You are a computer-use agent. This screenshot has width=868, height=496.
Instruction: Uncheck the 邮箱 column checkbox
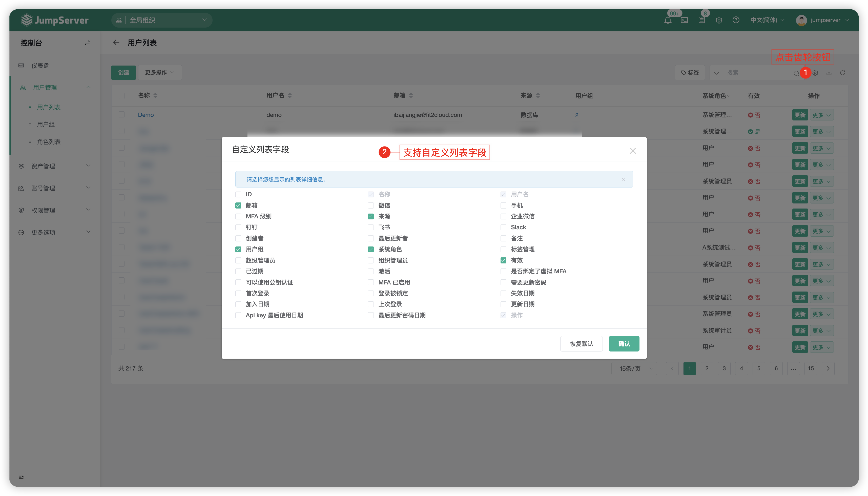pyautogui.click(x=238, y=205)
